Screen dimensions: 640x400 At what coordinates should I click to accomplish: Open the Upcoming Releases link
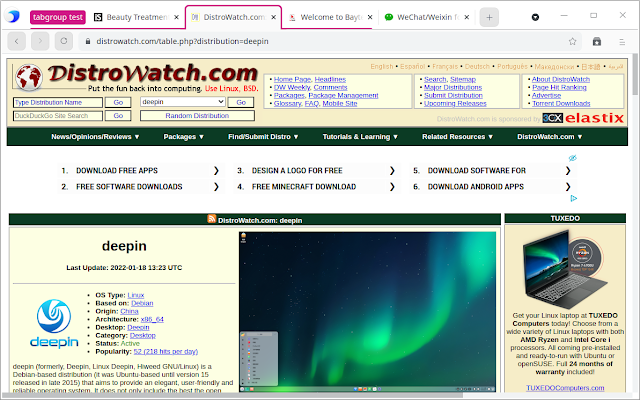click(x=455, y=104)
